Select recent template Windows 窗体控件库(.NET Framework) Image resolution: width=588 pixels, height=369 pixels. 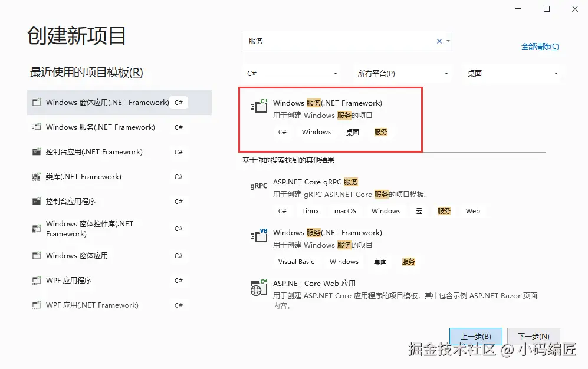point(119,229)
